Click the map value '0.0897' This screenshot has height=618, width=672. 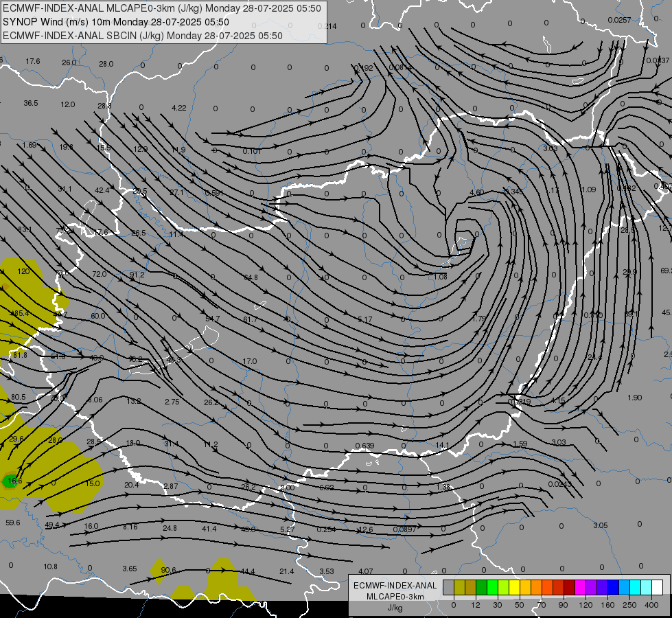[x=404, y=529]
